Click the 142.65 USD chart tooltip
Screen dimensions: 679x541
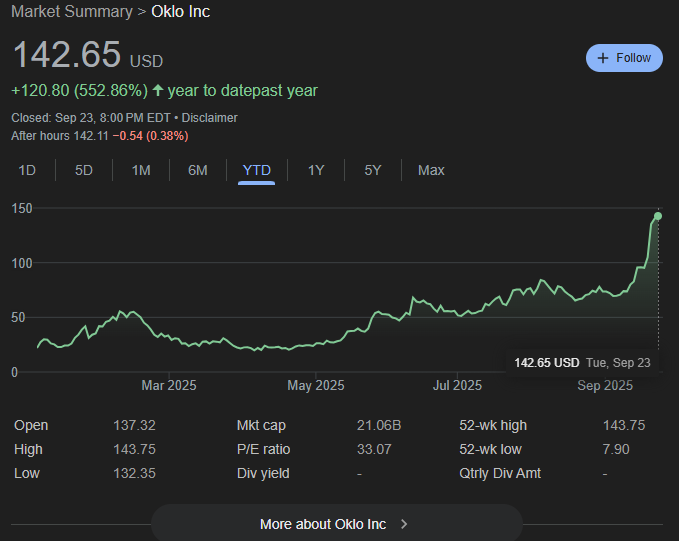(582, 363)
